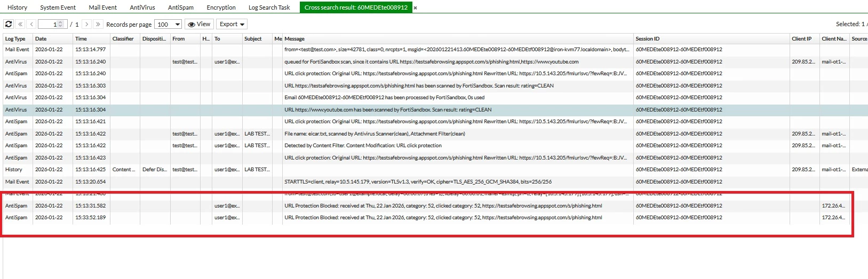This screenshot has width=868, height=279.
Task: Click the Client IP column header
Action: click(x=804, y=39)
